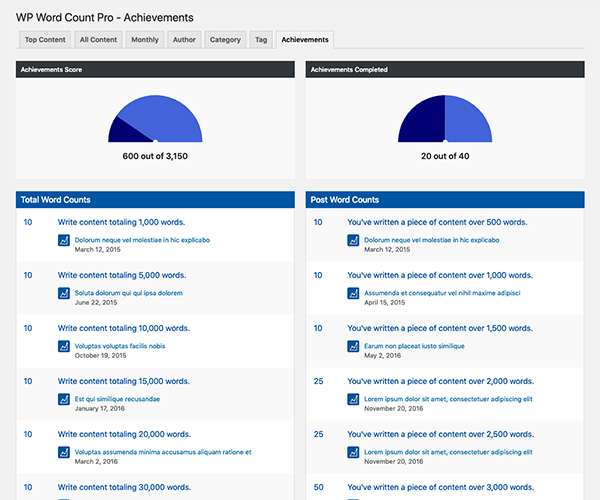Click the Achievements Score panel header
This screenshot has width=600, height=500.
155,69
